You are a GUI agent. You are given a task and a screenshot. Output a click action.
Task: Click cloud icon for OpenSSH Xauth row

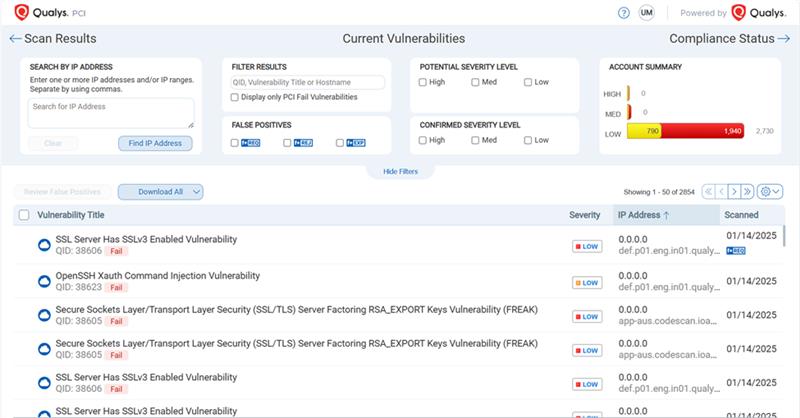(x=44, y=281)
